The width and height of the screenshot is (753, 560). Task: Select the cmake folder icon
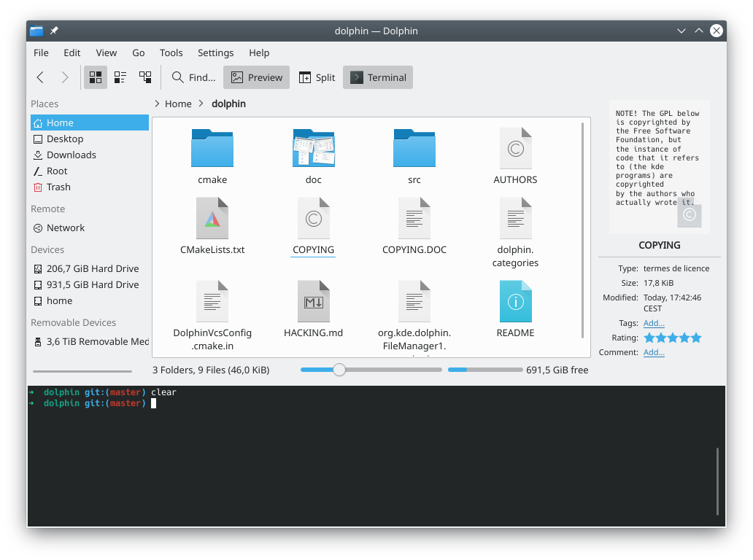pyautogui.click(x=212, y=148)
